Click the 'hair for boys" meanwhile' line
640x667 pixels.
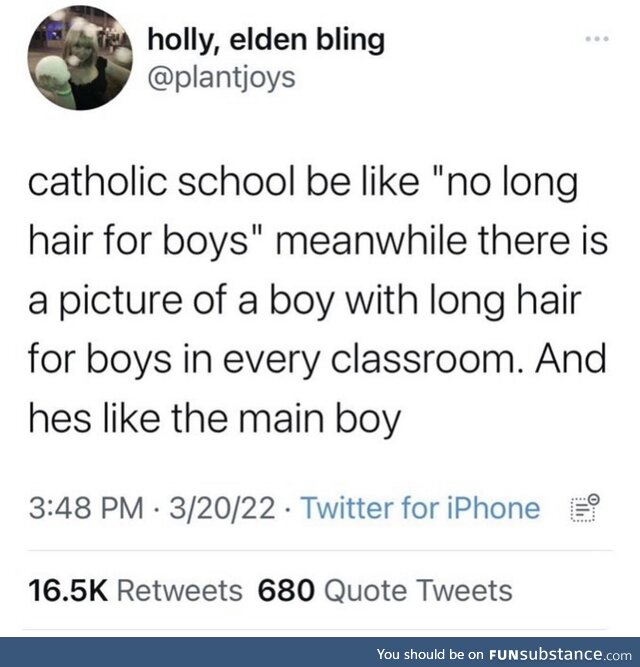point(318,240)
